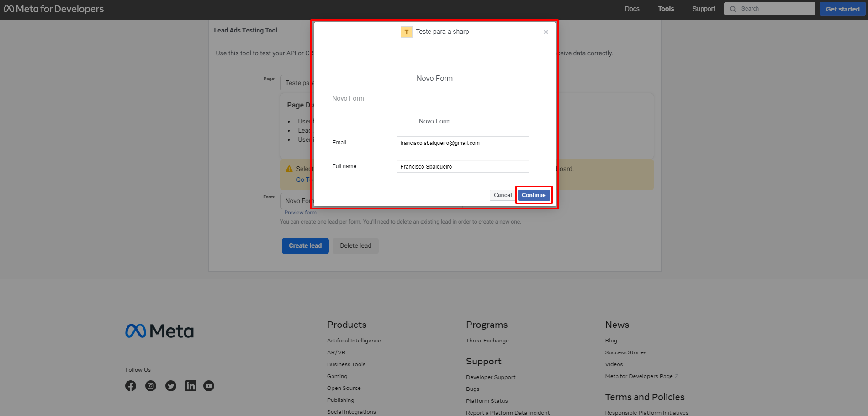
Task: Cancel the Novo Form dialog
Action: click(503, 195)
